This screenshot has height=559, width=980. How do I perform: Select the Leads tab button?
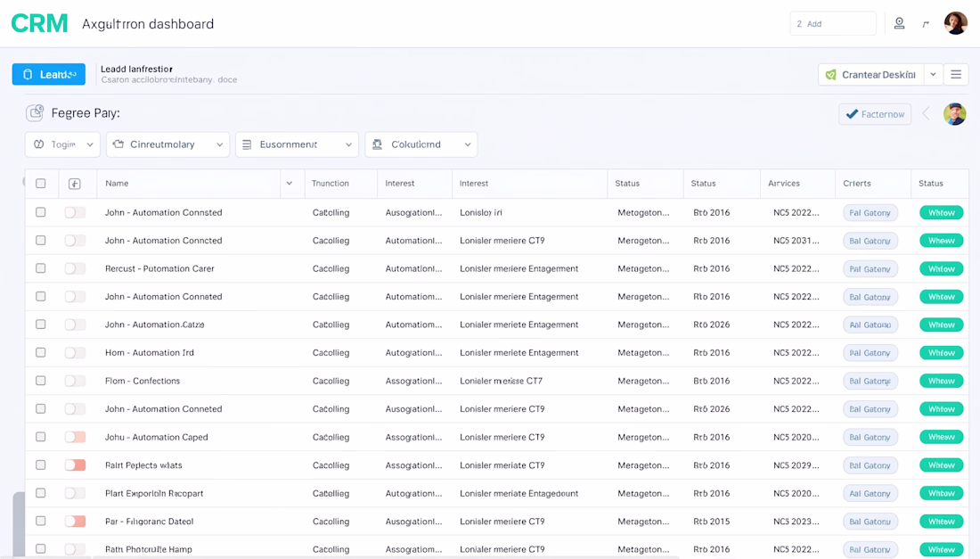click(49, 74)
